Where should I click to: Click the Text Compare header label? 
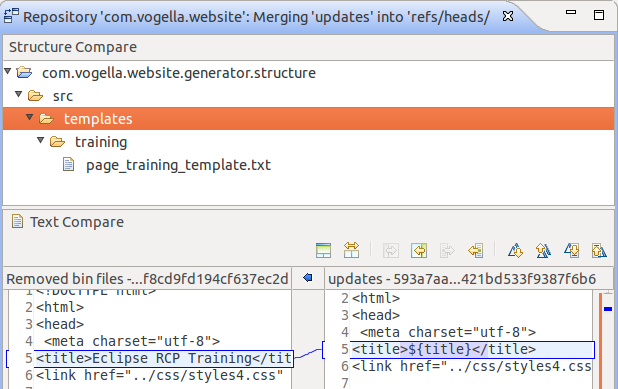click(x=77, y=222)
